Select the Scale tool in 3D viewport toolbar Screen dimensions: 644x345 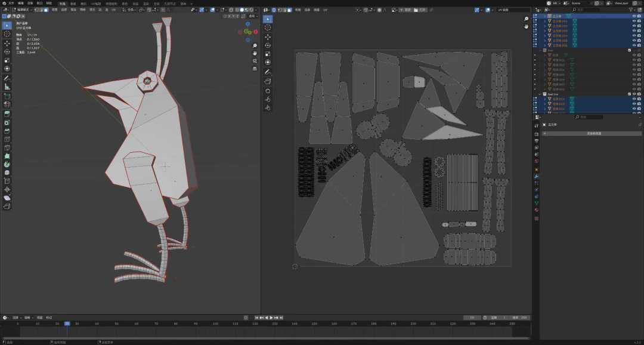point(7,60)
